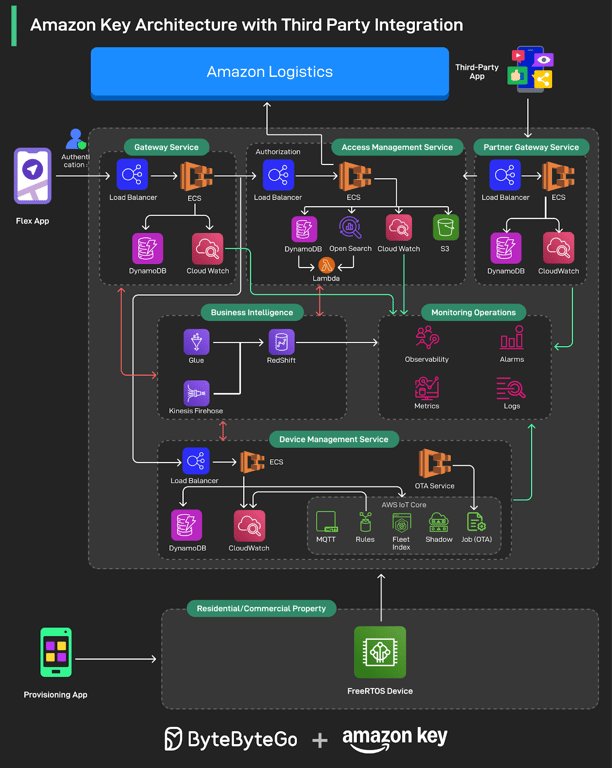This screenshot has height=768, width=612.
Task: Click the Open Search icon
Action: 350,228
